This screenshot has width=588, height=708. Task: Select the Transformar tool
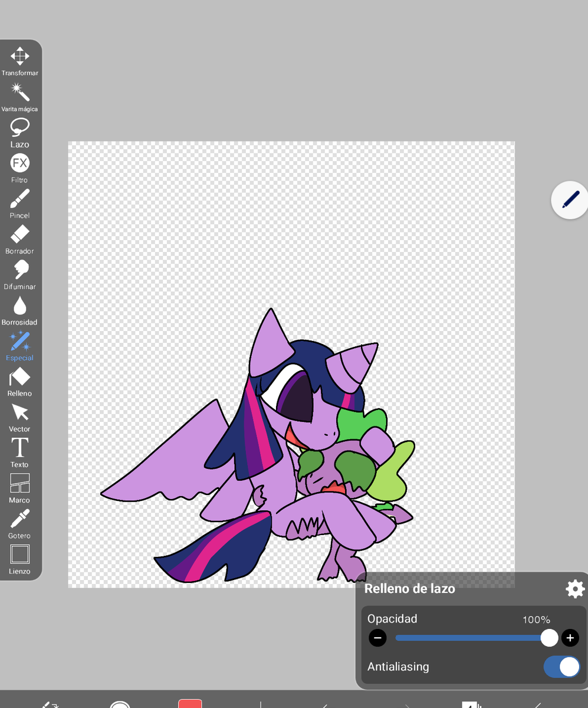tap(20, 61)
